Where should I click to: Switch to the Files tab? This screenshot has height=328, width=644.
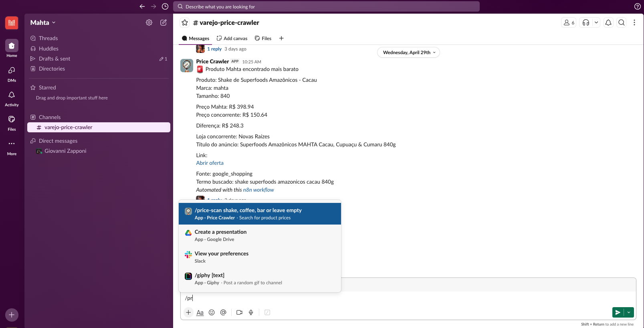[263, 38]
